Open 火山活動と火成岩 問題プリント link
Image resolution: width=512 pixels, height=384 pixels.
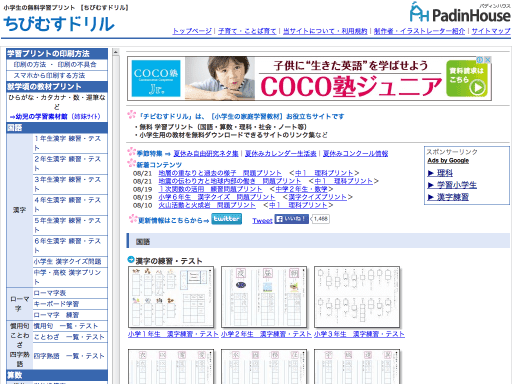pos(207,205)
